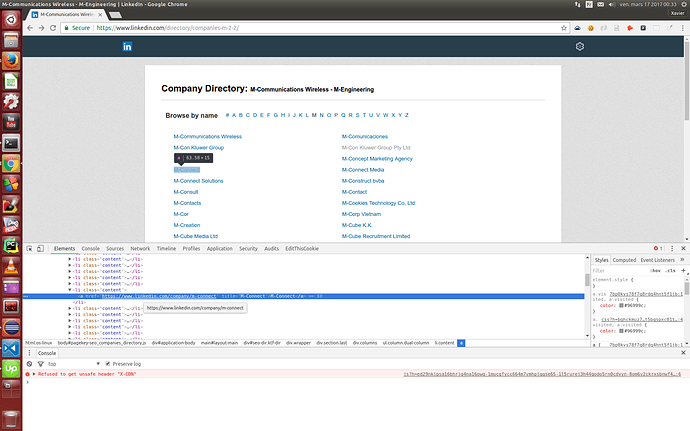Image resolution: width=690 pixels, height=431 pixels.
Task: Switch to Event Listeners tab
Action: tap(657, 260)
